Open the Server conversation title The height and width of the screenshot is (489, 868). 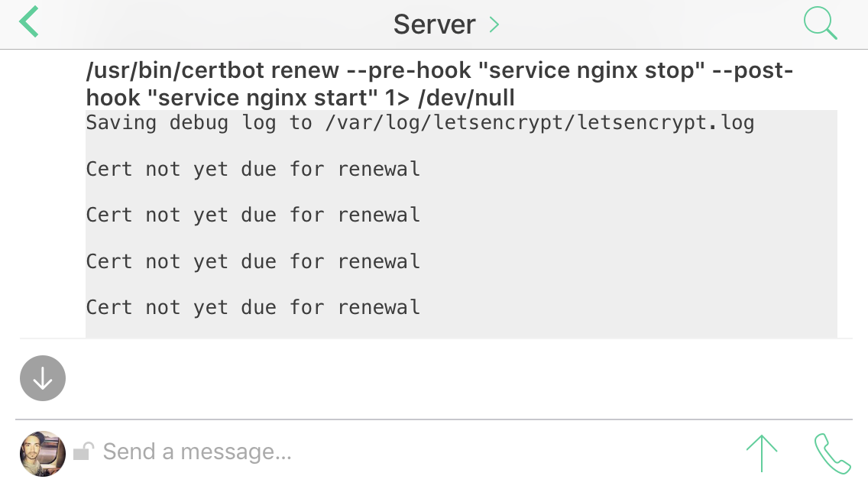[434, 24]
